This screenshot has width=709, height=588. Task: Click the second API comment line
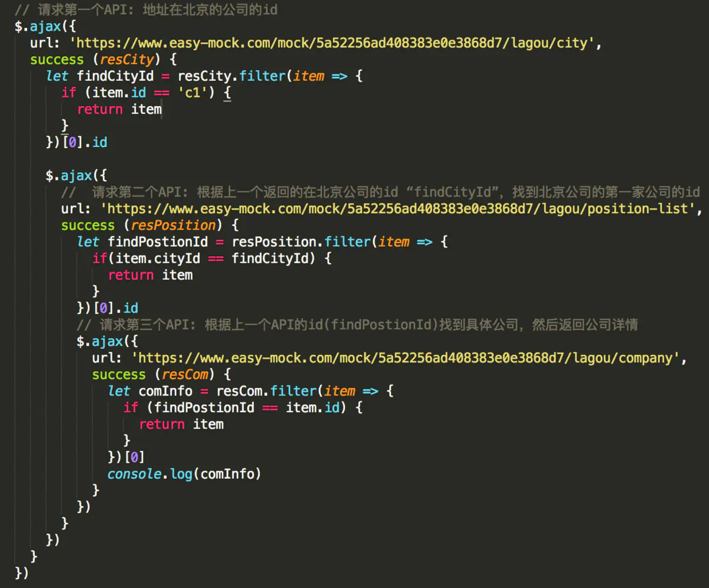tap(380, 192)
